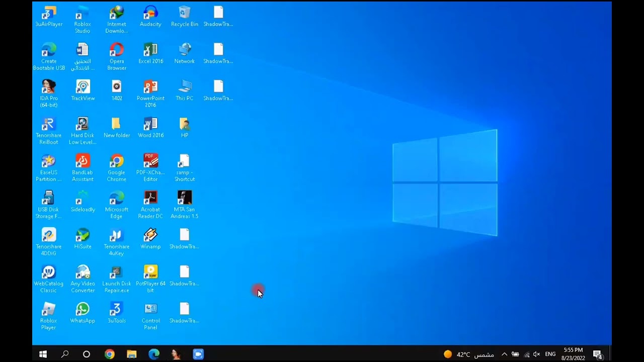The image size is (644, 362).
Task: Check the battery status tray icon
Action: click(x=515, y=354)
